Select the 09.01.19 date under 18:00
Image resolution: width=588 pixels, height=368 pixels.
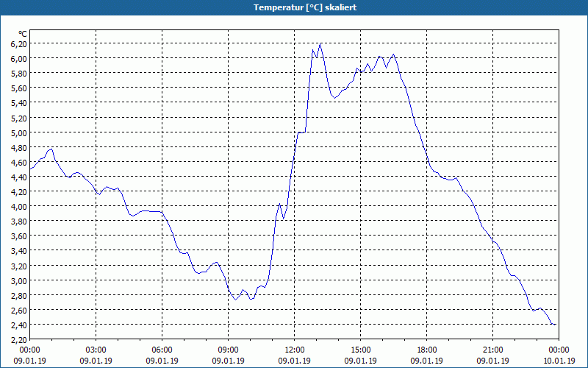[427, 361]
